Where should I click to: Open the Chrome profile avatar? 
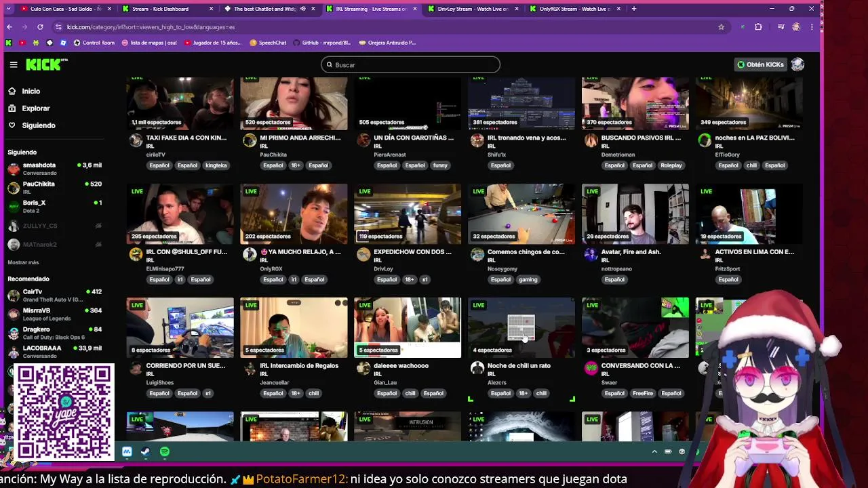tap(796, 27)
